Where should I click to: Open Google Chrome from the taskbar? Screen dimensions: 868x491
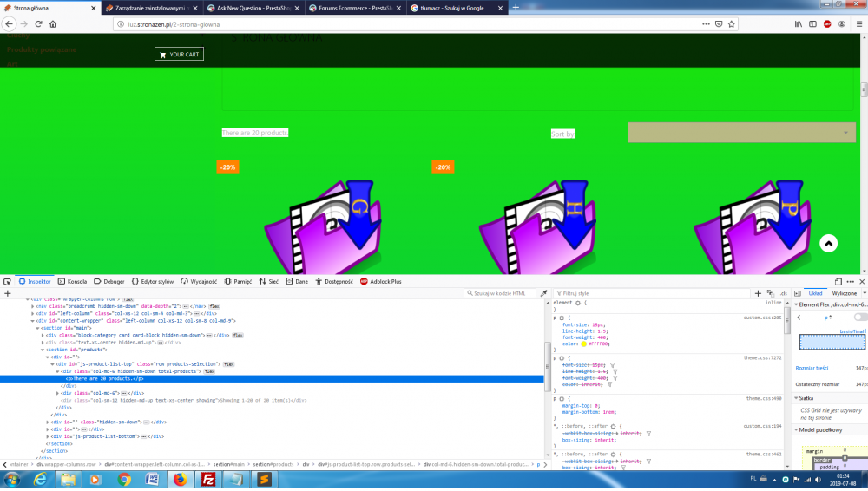tap(124, 479)
